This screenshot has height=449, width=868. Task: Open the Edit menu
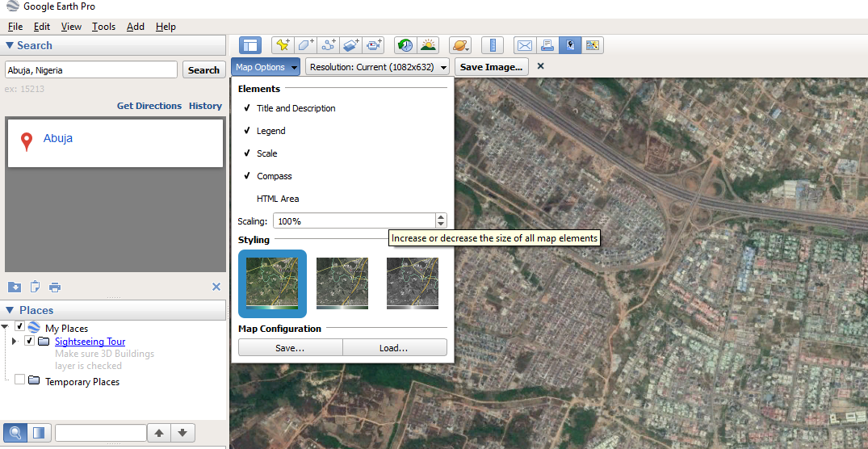(41, 27)
